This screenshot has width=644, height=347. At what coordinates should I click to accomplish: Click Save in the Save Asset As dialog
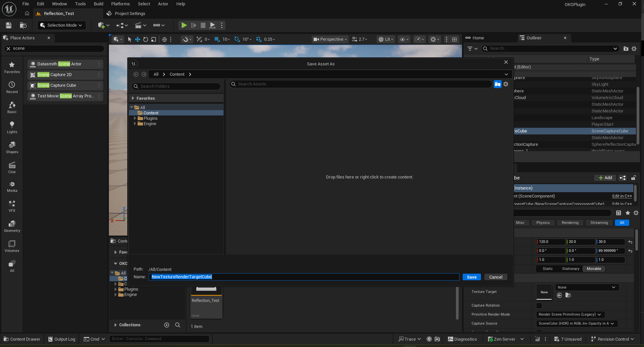(472, 277)
